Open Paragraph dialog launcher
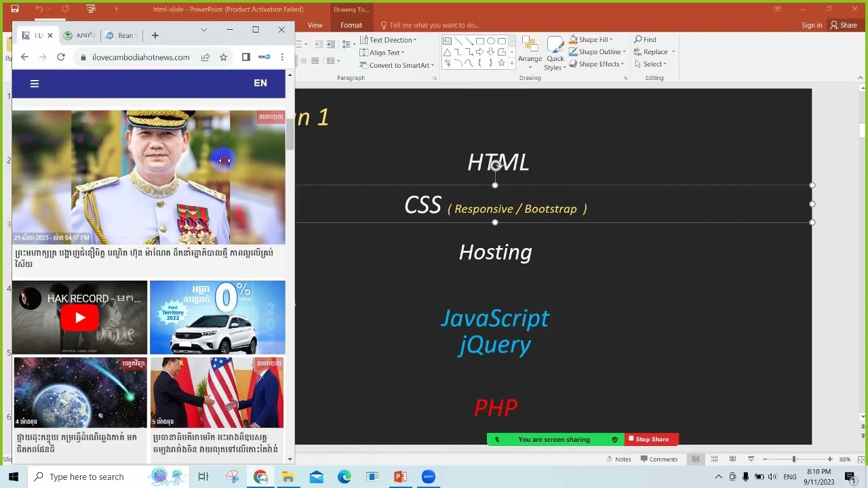This screenshot has height=488, width=868. pyautogui.click(x=435, y=78)
